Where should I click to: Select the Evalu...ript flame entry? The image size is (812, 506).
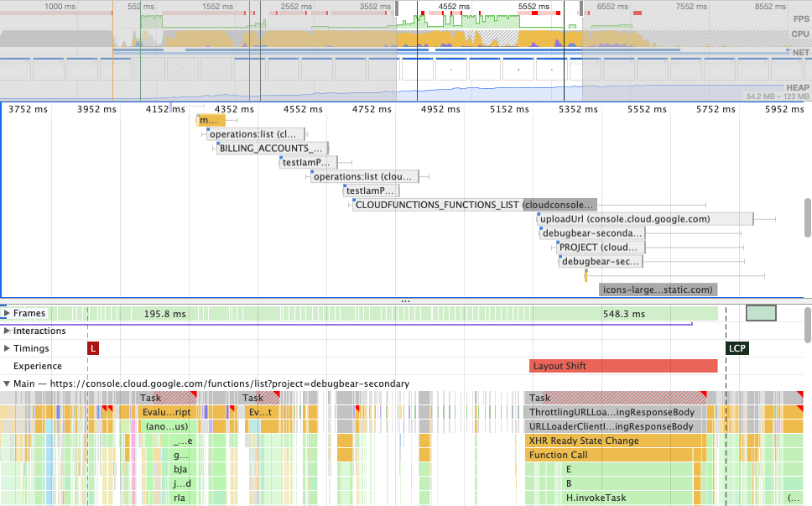[x=168, y=412]
